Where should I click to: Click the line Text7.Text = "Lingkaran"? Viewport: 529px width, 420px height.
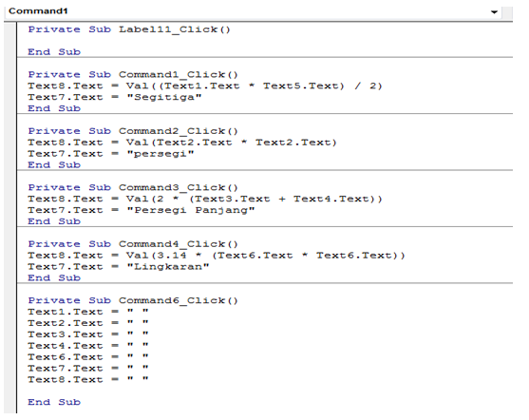tap(119, 267)
